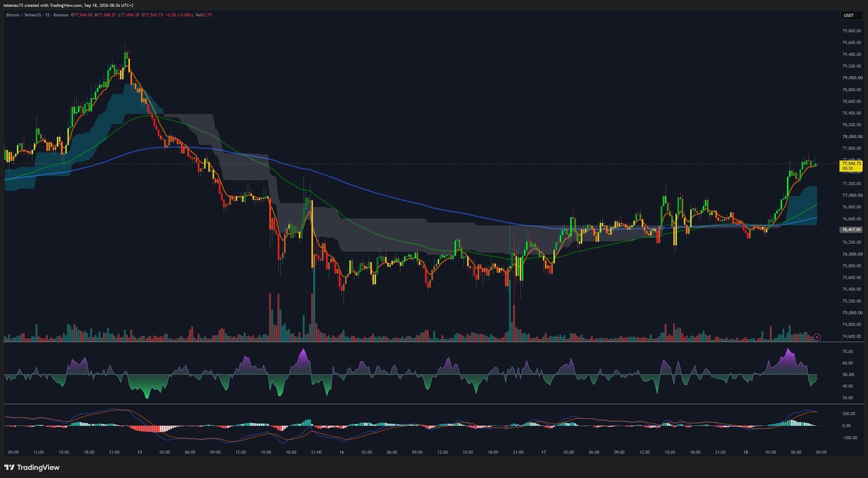
Task: Click the -200.00 MACD scale label
Action: tap(849, 437)
